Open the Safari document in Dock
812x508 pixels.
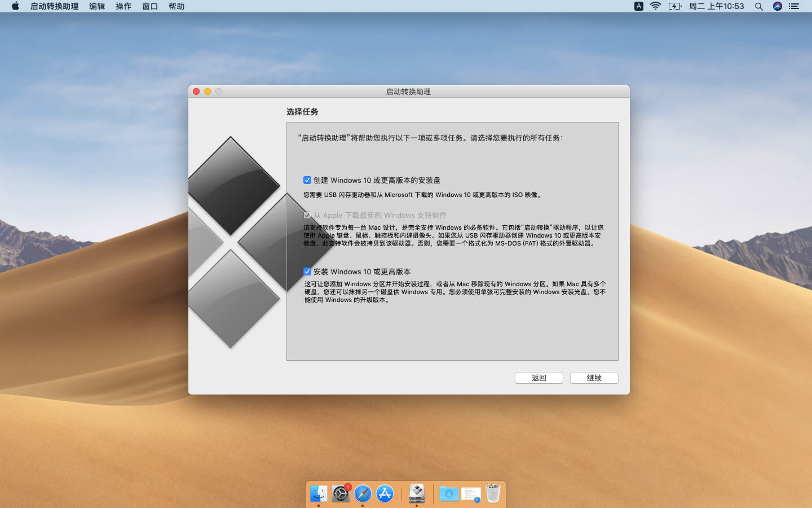[471, 494]
